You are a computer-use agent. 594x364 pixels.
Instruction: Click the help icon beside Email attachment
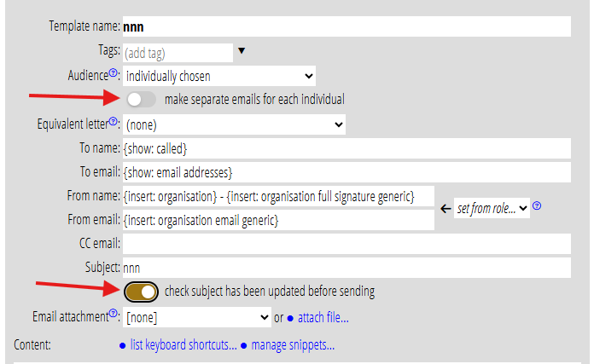(114, 315)
